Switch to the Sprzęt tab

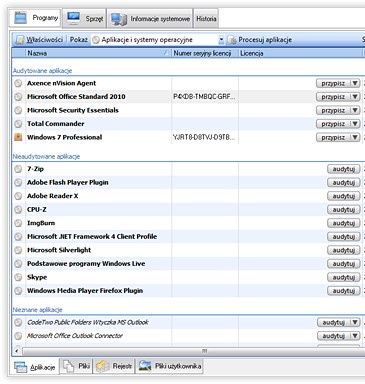[x=85, y=19]
